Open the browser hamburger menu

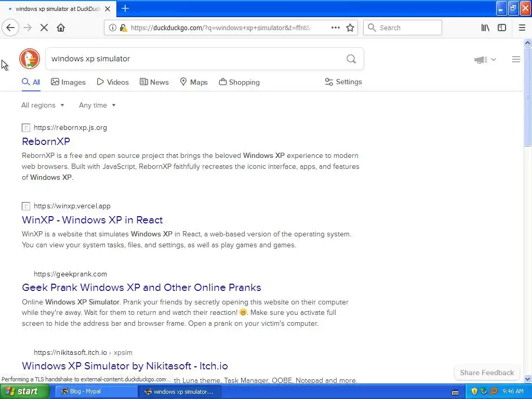pos(522,28)
